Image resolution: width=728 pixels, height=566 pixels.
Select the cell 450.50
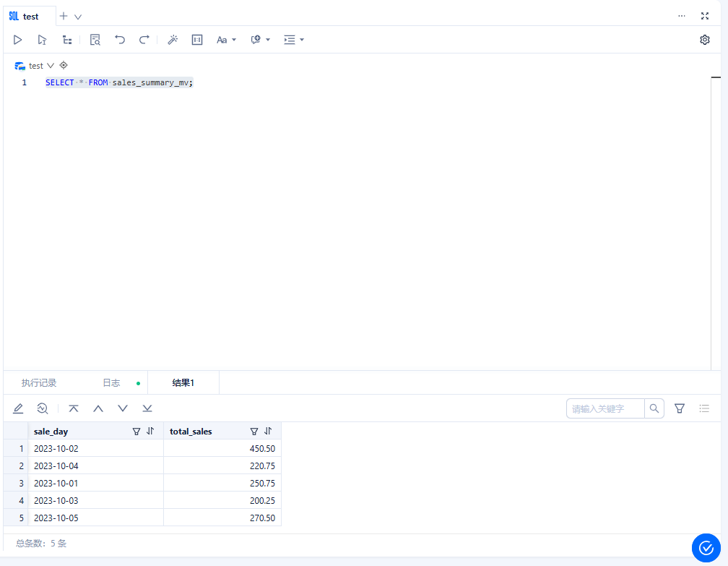(x=222, y=449)
